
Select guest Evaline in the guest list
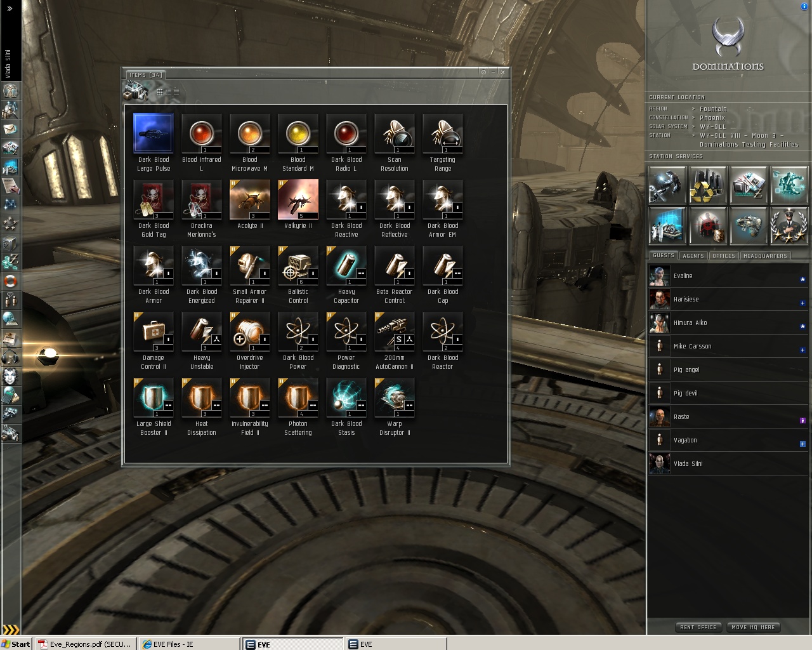pos(728,275)
